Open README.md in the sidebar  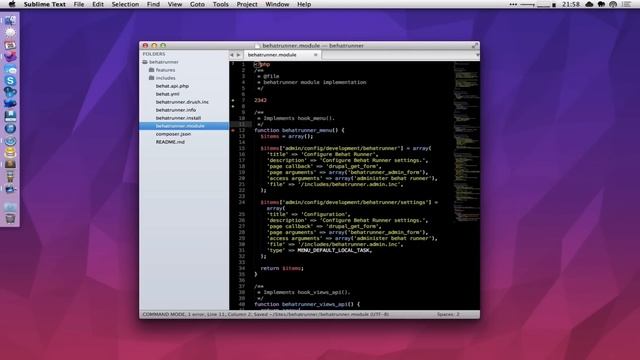(x=170, y=142)
